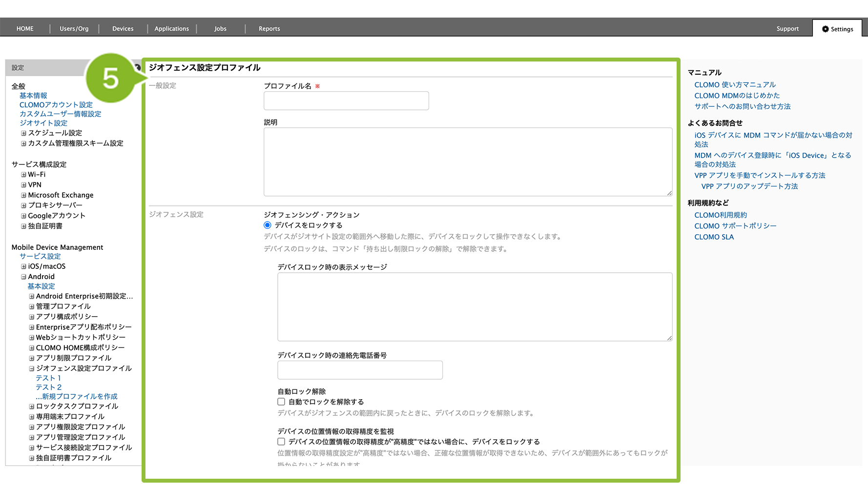Open the Reports menu
This screenshot has height=488, width=868.
coord(269,29)
